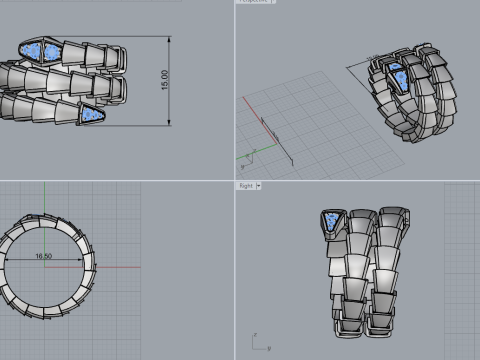
Task: Select the snake ring in Right viewport
Action: pos(365,272)
